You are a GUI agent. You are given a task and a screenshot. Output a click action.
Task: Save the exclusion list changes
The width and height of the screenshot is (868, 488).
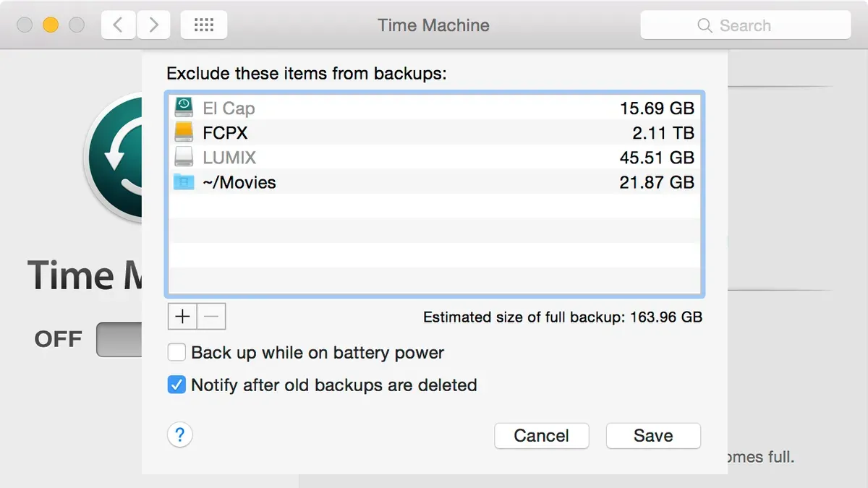coord(653,435)
